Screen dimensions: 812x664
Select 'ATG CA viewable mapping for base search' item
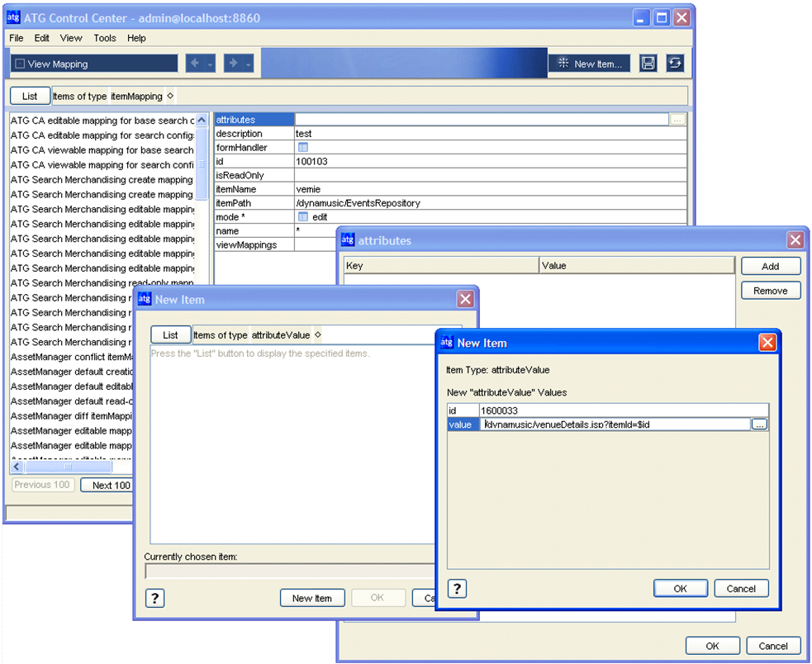point(102,150)
